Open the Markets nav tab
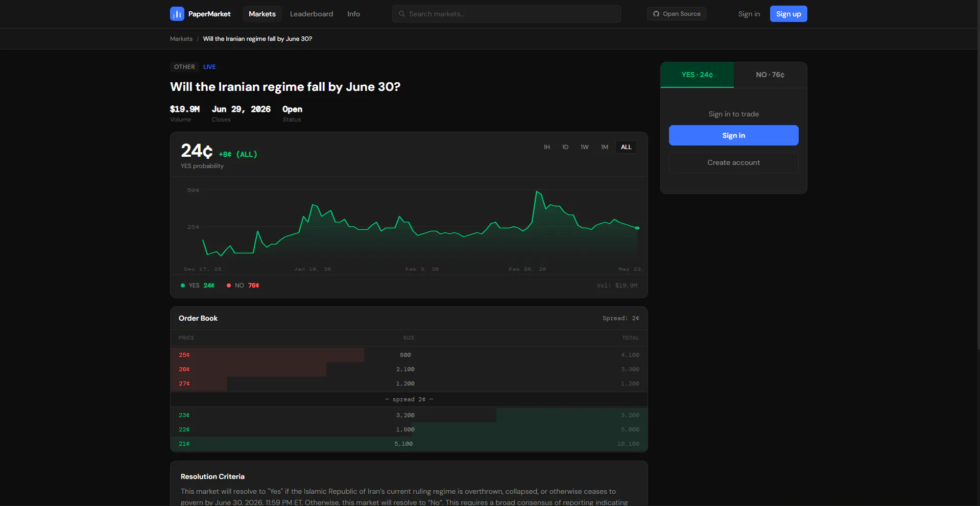 click(262, 14)
